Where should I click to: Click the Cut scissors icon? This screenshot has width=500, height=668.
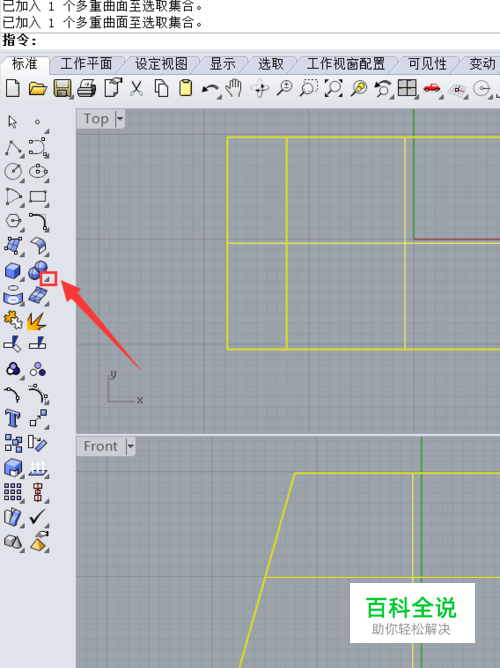coord(136,88)
